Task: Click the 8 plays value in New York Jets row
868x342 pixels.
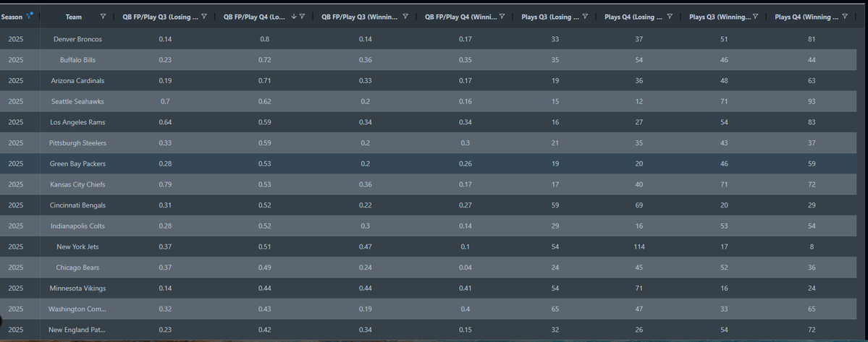Action: (812, 247)
